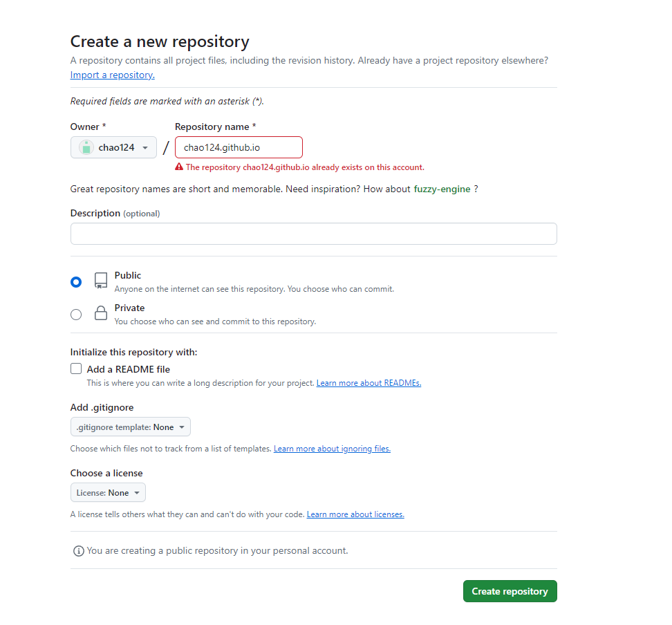Screen dimensions: 672x625
Task: Open Learn more about ignoring files link
Action: click(332, 449)
